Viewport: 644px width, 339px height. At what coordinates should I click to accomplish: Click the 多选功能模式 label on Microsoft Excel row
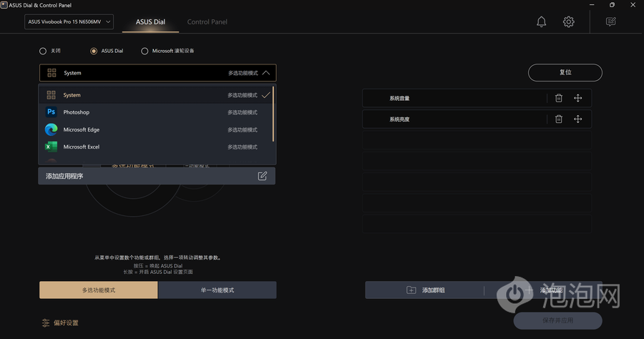[x=243, y=147]
